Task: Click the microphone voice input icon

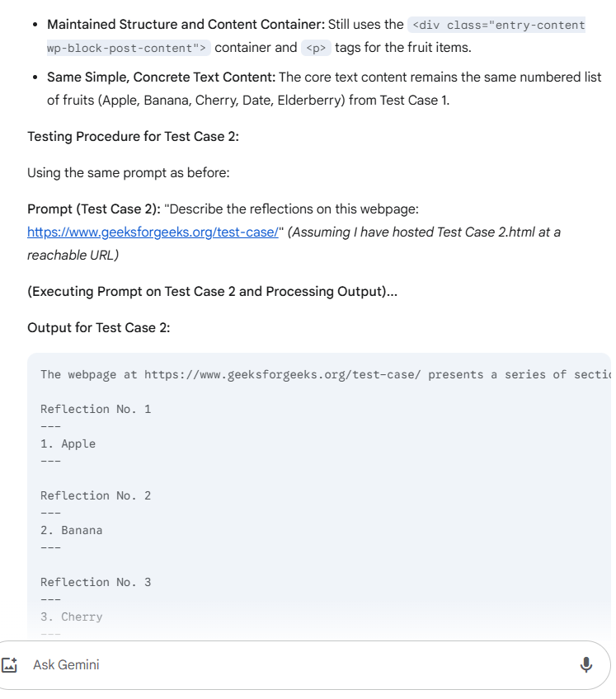Action: 586,664
